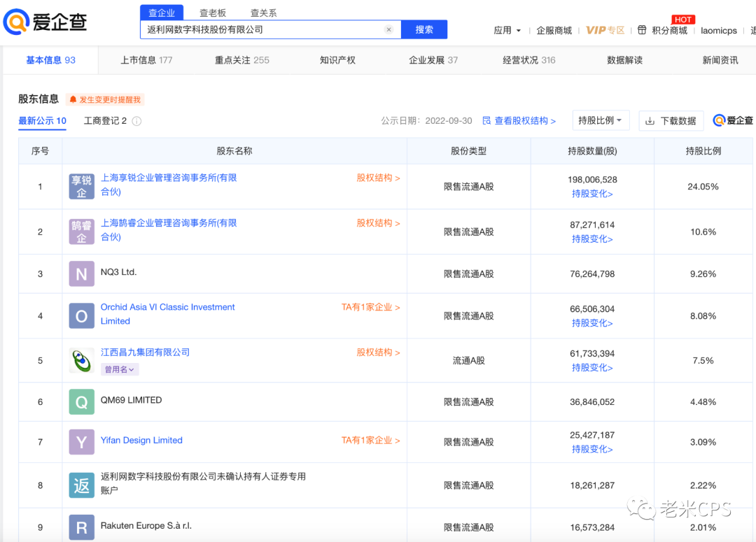Expand 曾用名 for 江西昌九集团
The width and height of the screenshot is (756, 542).
120,369
